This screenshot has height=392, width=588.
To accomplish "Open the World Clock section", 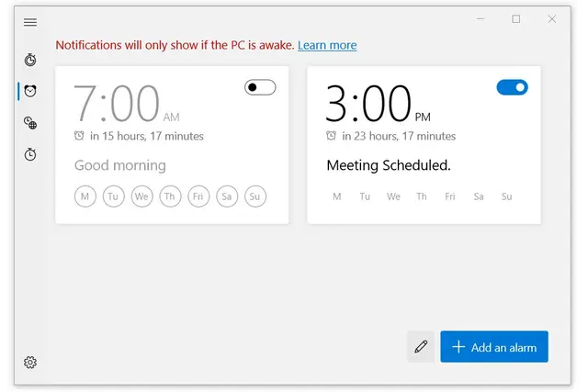I will [x=30, y=123].
